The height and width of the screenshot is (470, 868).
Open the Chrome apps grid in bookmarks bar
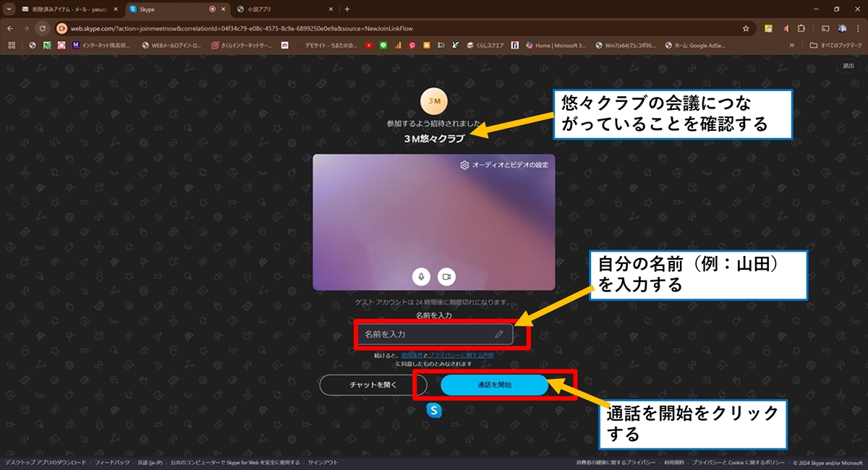pyautogui.click(x=12, y=45)
